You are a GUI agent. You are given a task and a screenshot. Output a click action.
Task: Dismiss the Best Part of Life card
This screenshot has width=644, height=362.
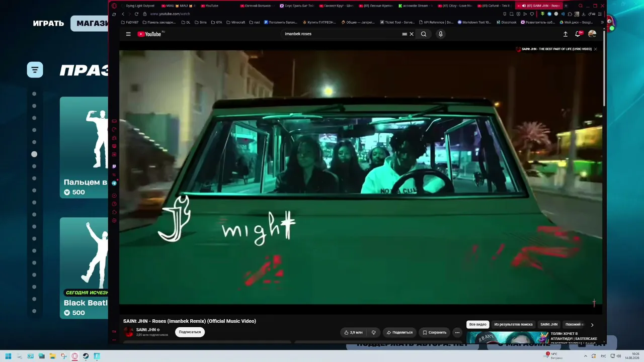click(x=595, y=49)
